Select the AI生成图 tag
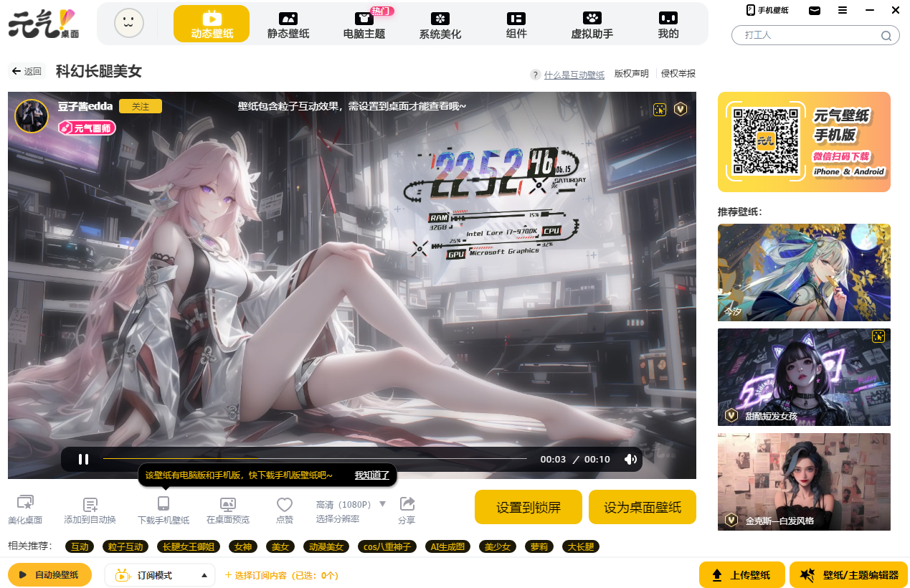 pyautogui.click(x=448, y=547)
